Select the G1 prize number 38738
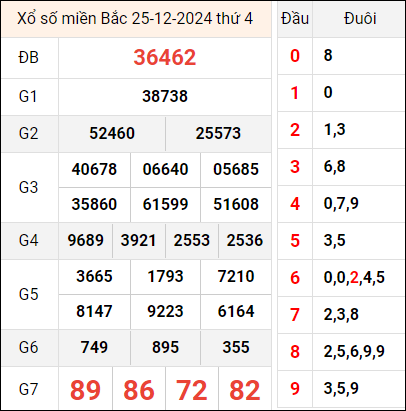Viewport: 406px width, 411px height. click(x=165, y=96)
